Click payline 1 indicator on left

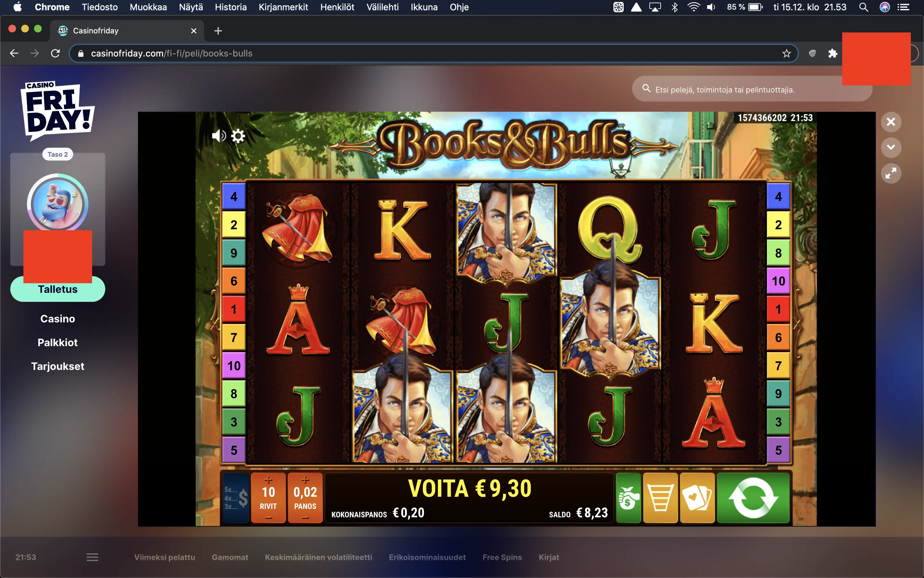coord(234,309)
